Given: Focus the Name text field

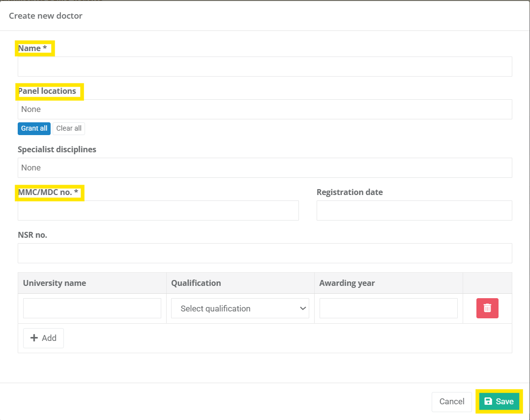Looking at the screenshot, I should (x=265, y=66).
